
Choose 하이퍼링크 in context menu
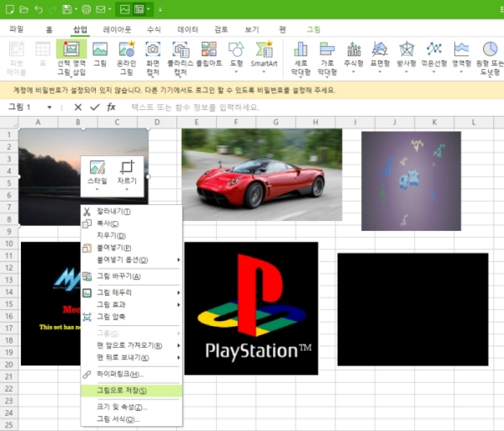132,374
